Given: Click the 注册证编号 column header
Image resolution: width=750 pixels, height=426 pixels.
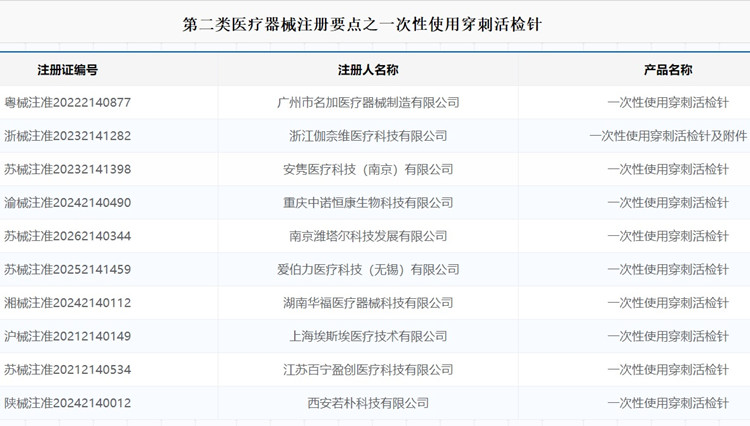Looking at the screenshot, I should pyautogui.click(x=68, y=70).
